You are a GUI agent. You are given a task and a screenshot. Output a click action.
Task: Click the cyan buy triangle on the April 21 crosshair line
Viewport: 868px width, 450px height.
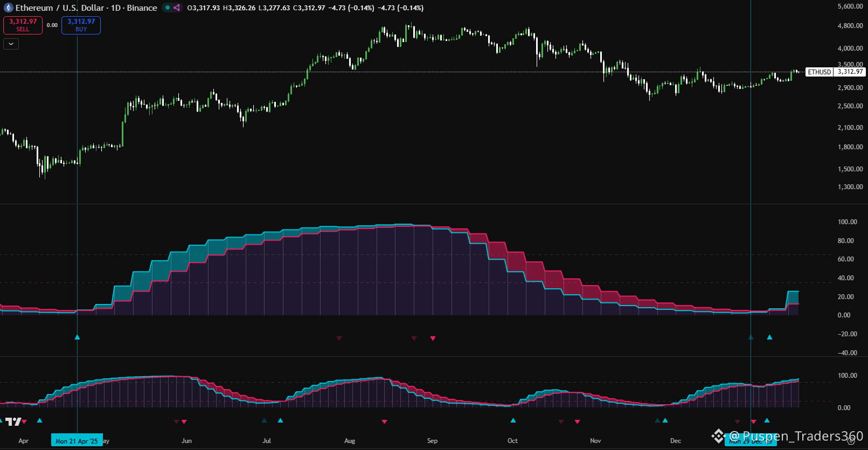pos(77,337)
